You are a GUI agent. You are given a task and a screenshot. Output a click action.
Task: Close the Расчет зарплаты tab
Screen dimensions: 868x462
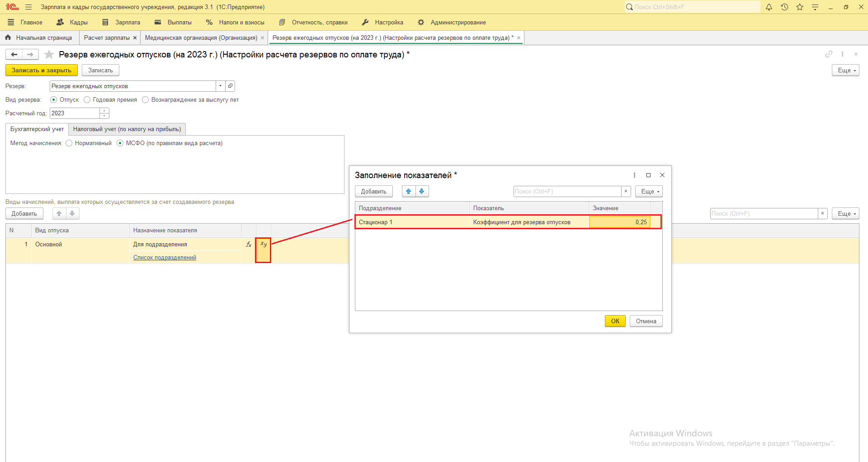[135, 38]
